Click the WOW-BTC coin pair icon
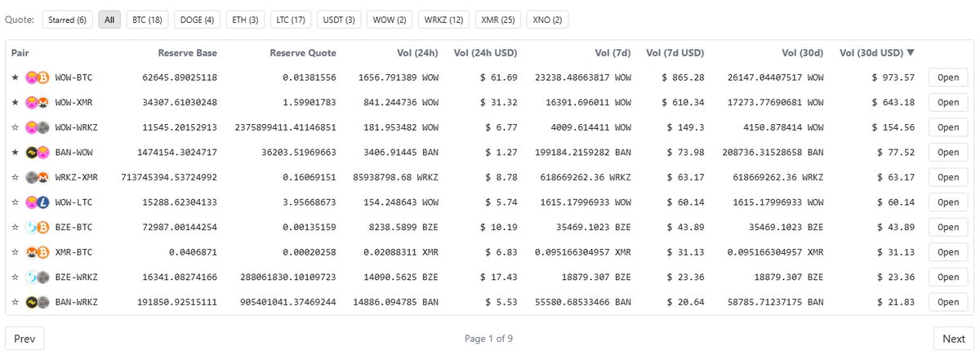 38,78
